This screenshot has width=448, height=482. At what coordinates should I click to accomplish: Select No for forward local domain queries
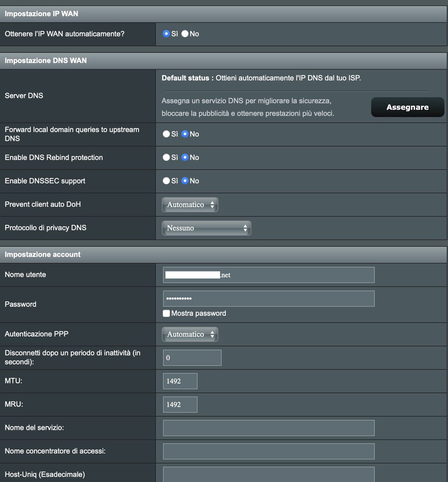click(x=185, y=134)
